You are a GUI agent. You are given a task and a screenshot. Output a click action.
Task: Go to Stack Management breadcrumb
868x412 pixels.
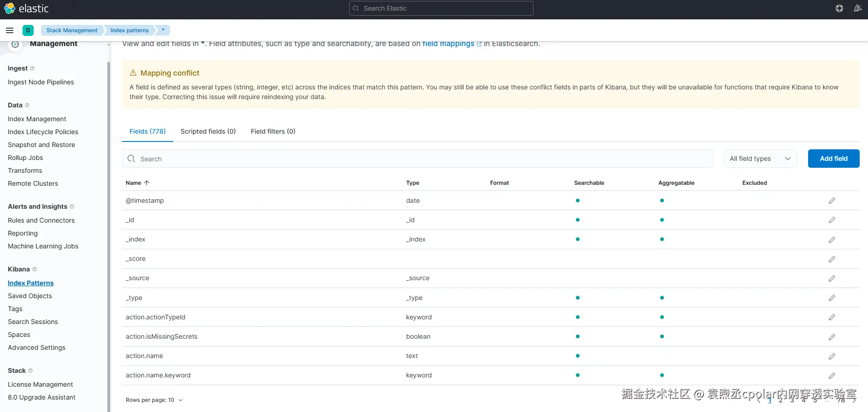pos(72,30)
